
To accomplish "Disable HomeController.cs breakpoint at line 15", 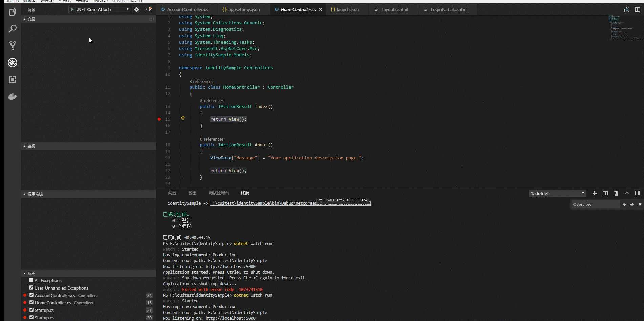I will [31, 302].
